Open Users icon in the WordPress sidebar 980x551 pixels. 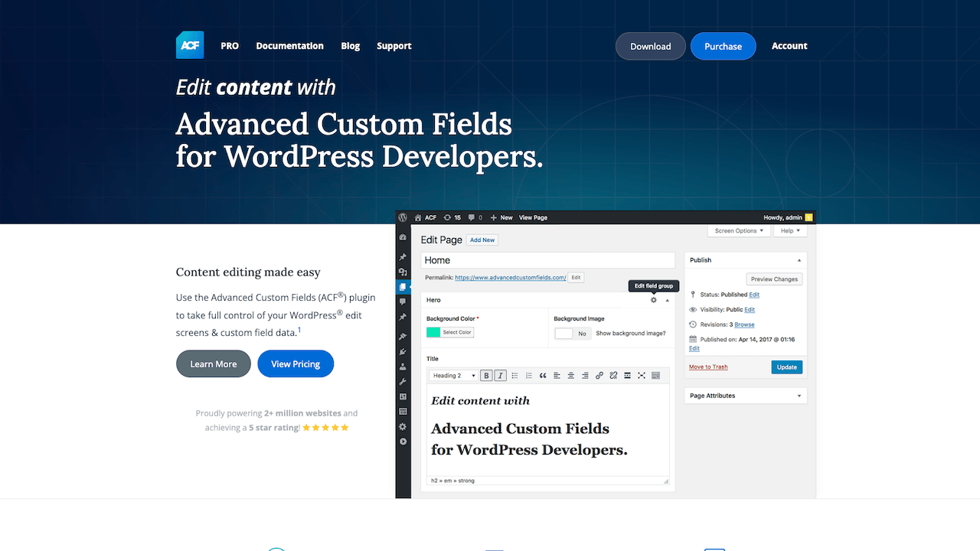403,367
